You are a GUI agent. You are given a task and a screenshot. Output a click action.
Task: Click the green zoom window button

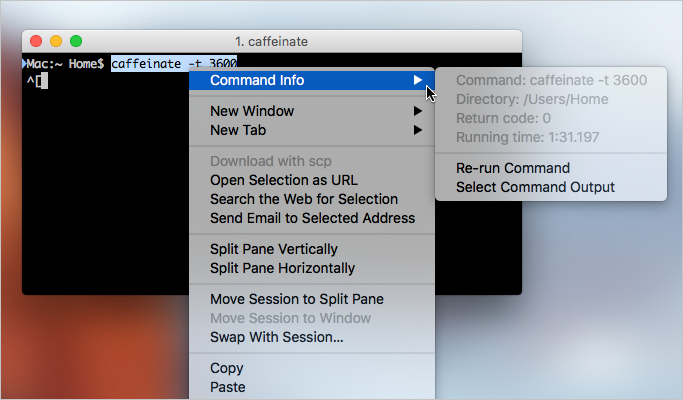pyautogui.click(x=76, y=41)
